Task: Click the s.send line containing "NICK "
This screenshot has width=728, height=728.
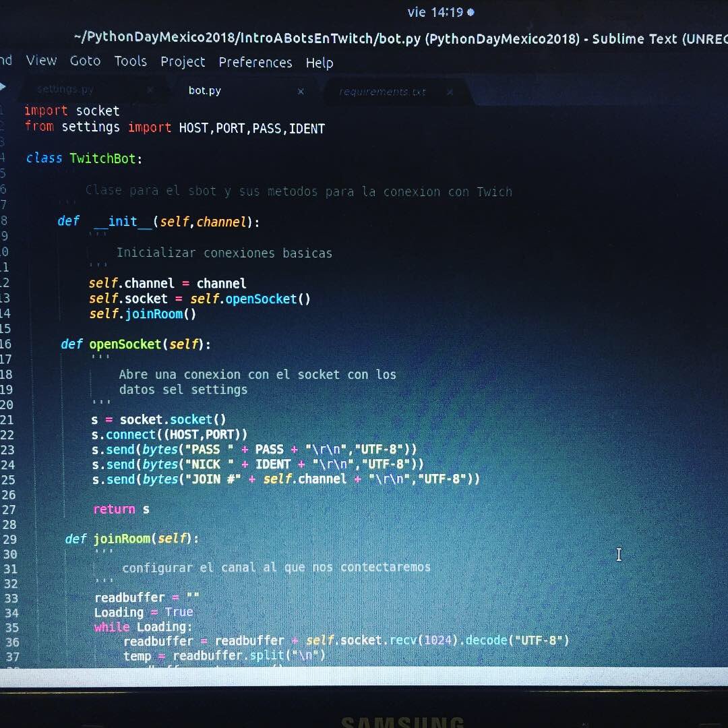Action: (x=257, y=464)
